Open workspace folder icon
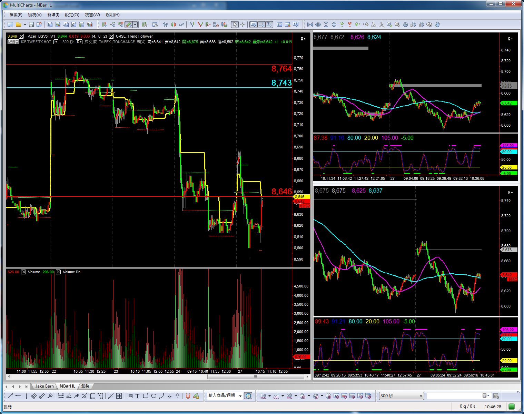The width and height of the screenshot is (524, 420). click(18, 25)
